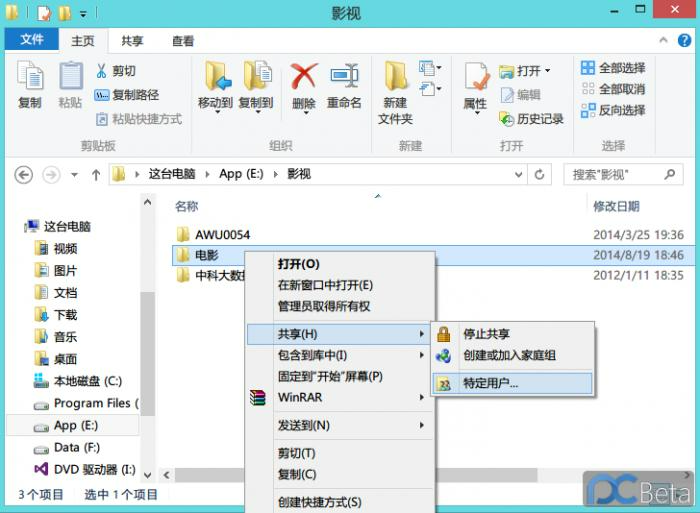Click the Forward navigation arrow
Image resolution: width=700 pixels, height=513 pixels.
click(x=51, y=175)
